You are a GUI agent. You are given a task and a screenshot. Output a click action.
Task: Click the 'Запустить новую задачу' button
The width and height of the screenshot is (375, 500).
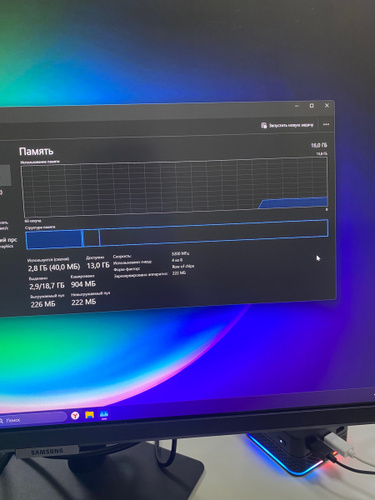pos(287,125)
